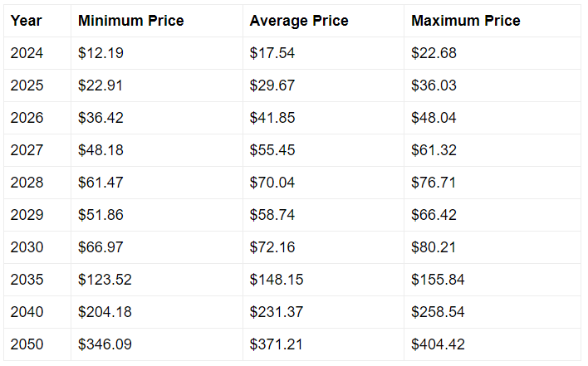Select the $12.19 minimum price cell

point(157,53)
